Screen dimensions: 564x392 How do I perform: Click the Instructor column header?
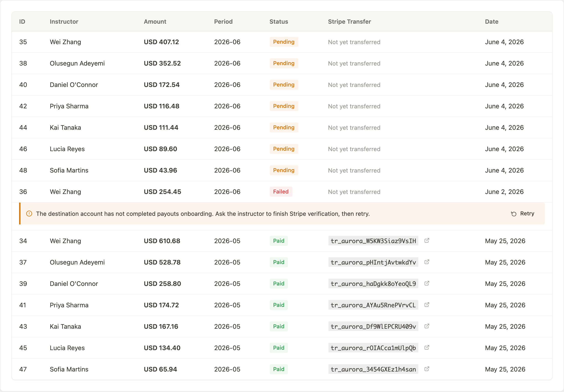click(x=64, y=22)
